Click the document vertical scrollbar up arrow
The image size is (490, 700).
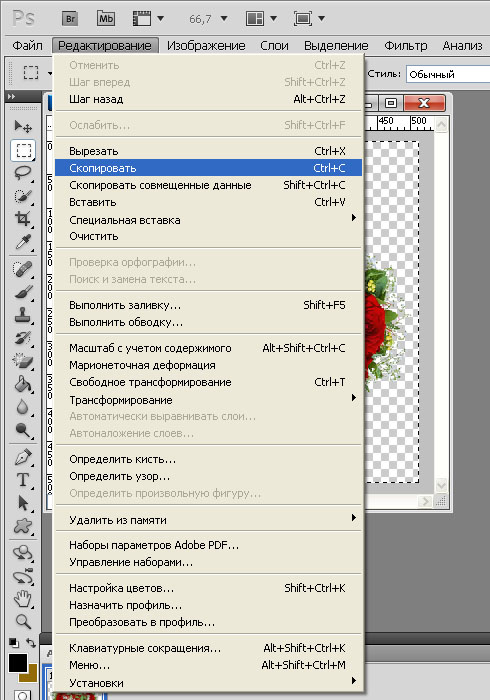[441, 124]
